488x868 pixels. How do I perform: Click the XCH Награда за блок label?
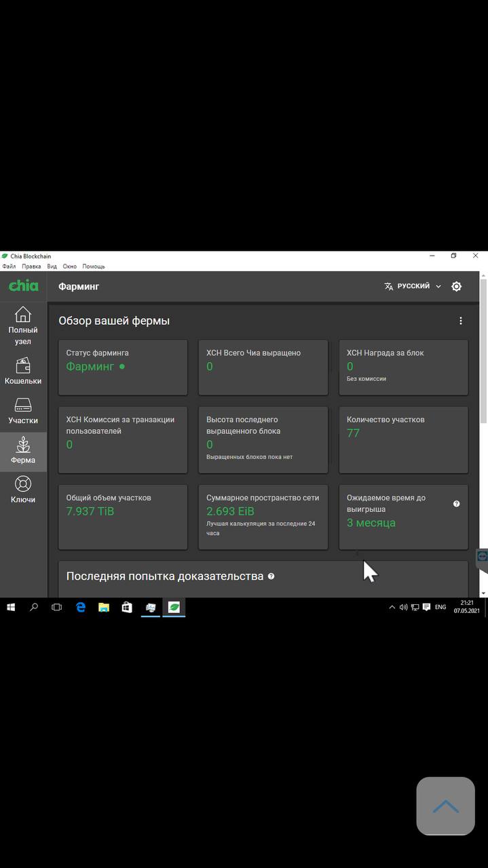click(x=386, y=353)
